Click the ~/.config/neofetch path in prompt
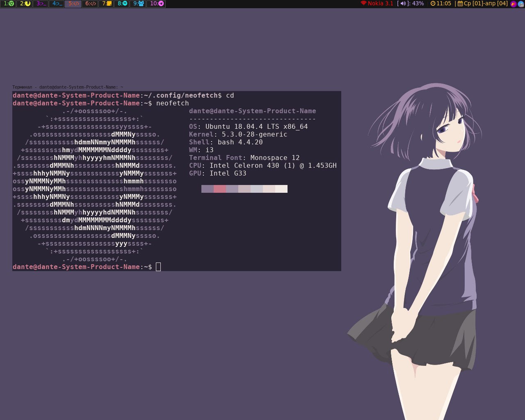 [x=181, y=95]
